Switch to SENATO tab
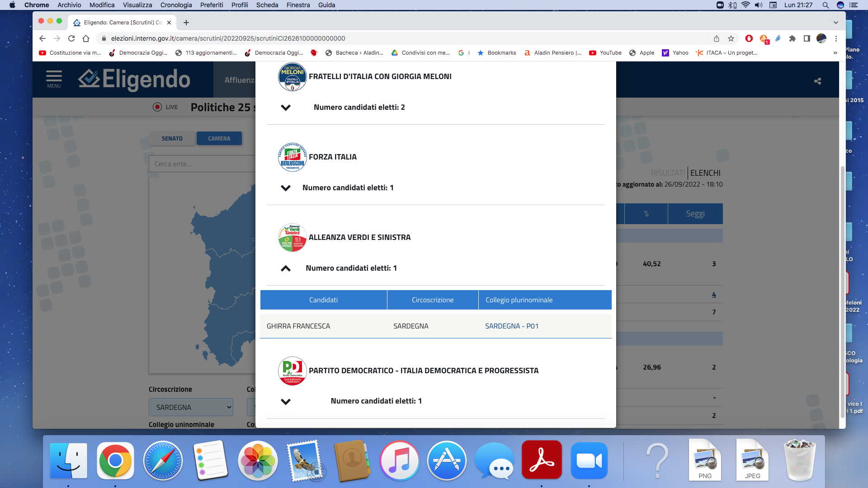This screenshot has height=488, width=868. 172,139
